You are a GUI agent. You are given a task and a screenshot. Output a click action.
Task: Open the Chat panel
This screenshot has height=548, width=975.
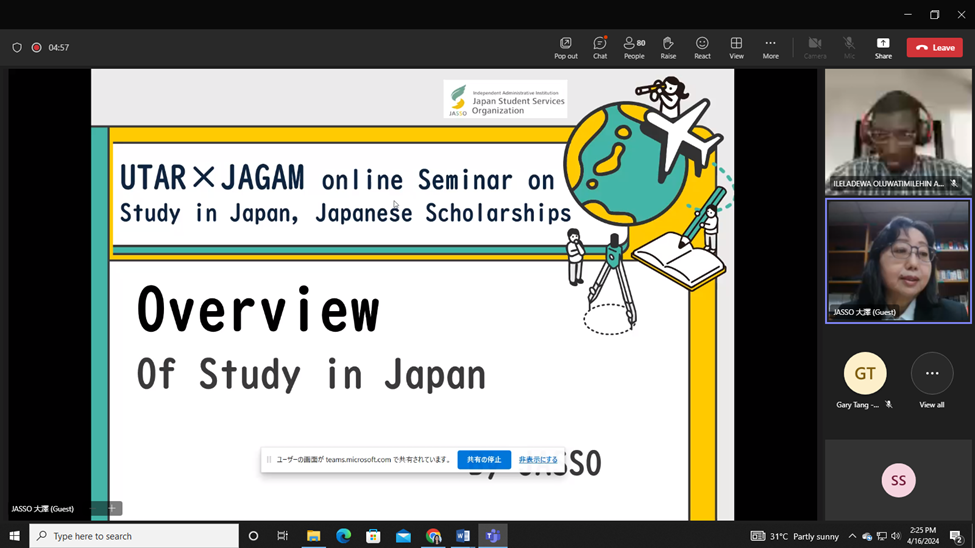[x=599, y=48]
